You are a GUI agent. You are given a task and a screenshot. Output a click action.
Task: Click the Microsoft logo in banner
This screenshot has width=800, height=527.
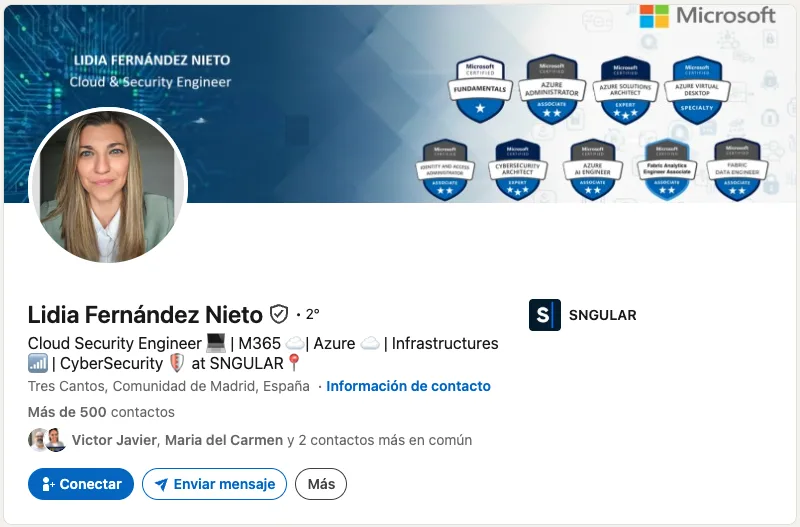707,16
